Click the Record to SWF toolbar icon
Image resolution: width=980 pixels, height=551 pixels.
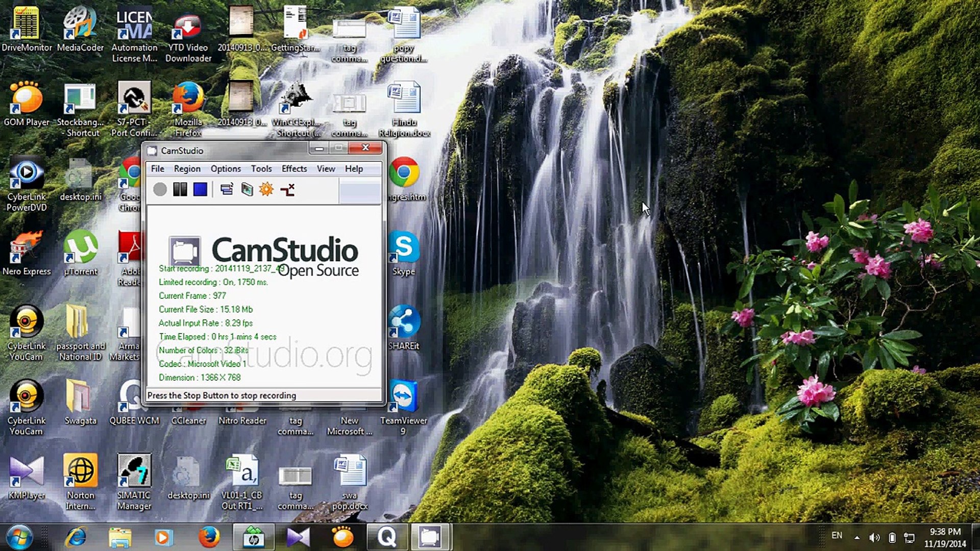(x=247, y=190)
